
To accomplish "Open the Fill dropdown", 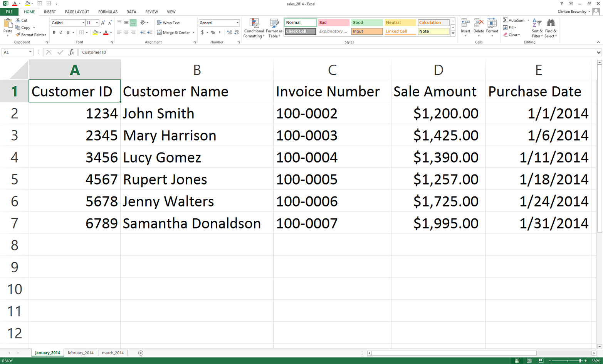I will tap(509, 27).
